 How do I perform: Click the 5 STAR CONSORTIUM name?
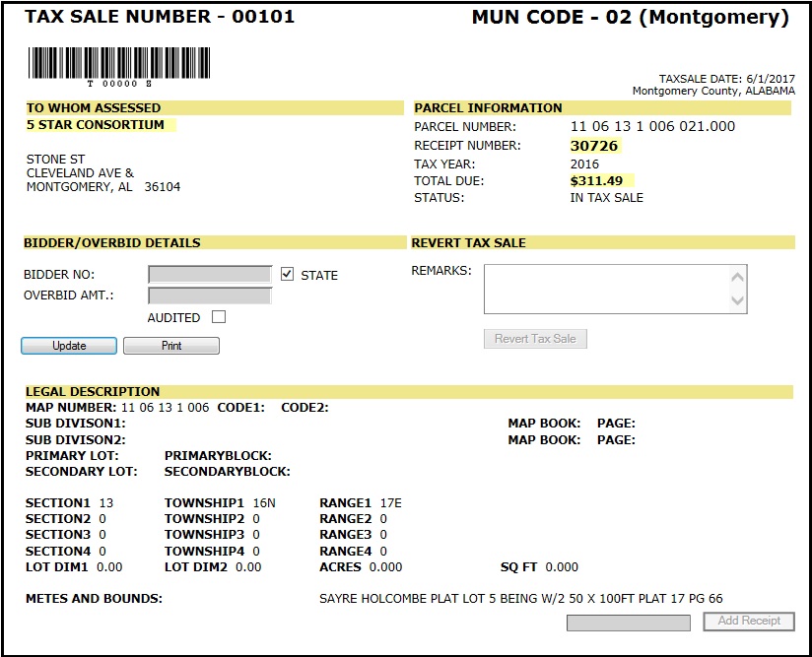click(x=96, y=125)
